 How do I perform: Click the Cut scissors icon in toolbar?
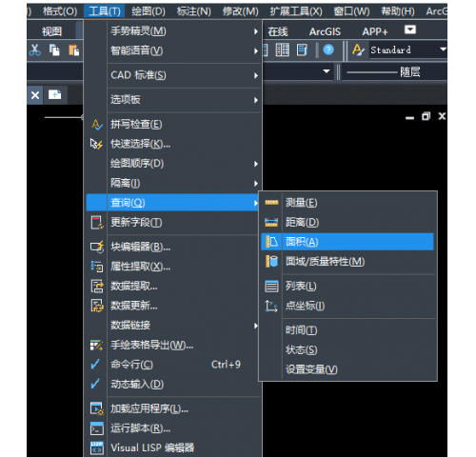tap(34, 50)
